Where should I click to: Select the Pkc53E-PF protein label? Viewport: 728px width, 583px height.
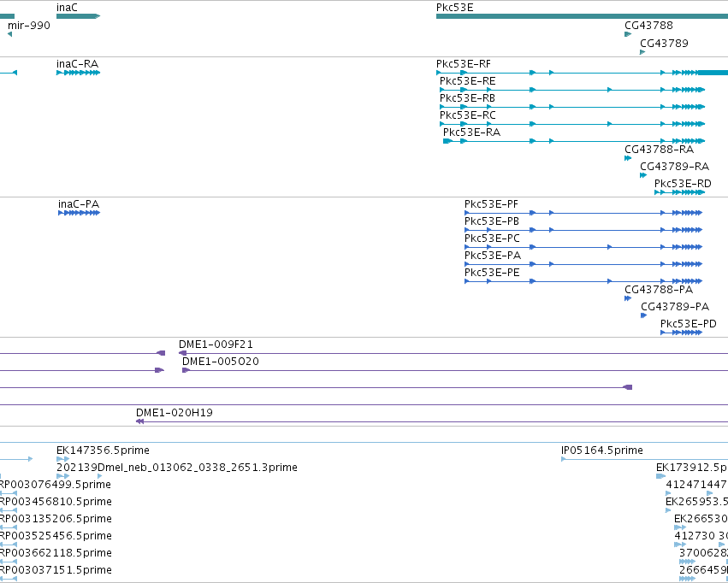pyautogui.click(x=491, y=204)
